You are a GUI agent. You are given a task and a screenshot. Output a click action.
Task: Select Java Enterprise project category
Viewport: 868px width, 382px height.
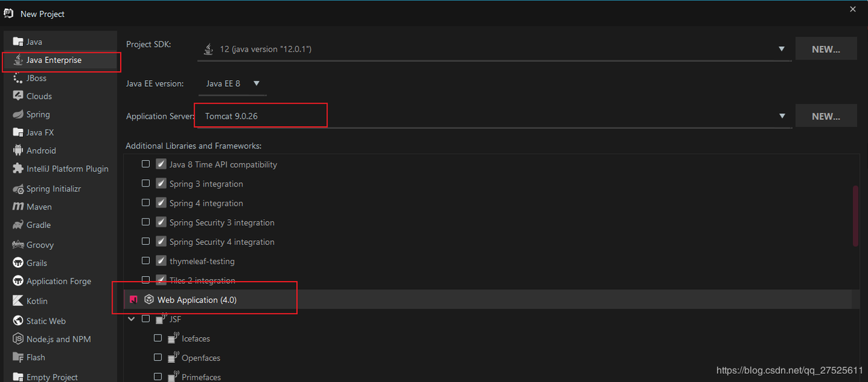[54, 60]
